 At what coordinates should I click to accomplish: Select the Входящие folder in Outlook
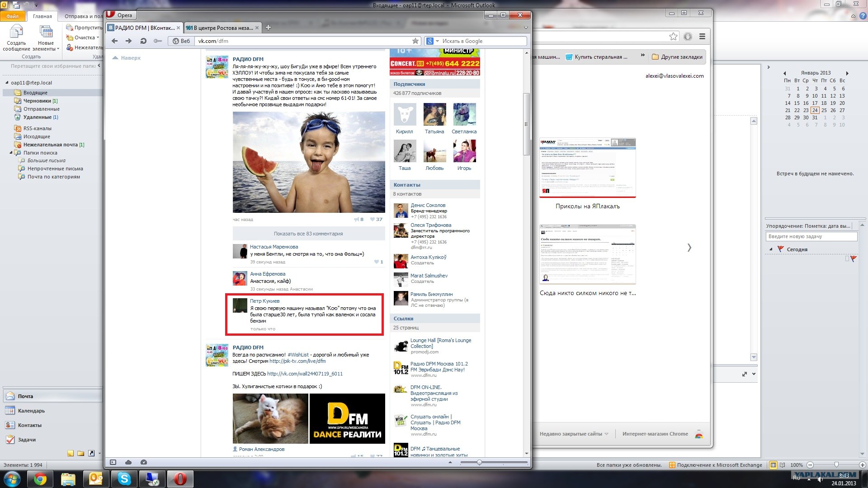pos(35,93)
